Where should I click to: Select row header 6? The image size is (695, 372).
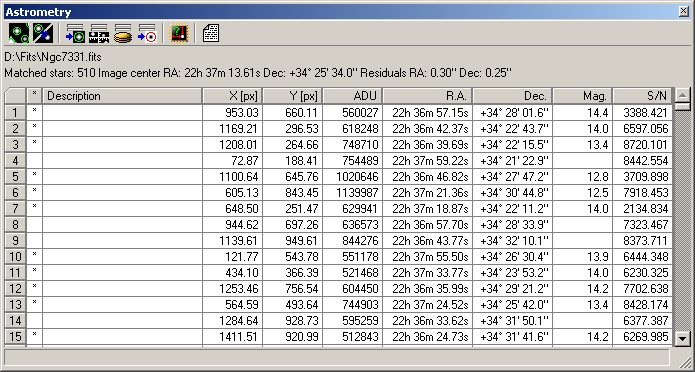16,192
